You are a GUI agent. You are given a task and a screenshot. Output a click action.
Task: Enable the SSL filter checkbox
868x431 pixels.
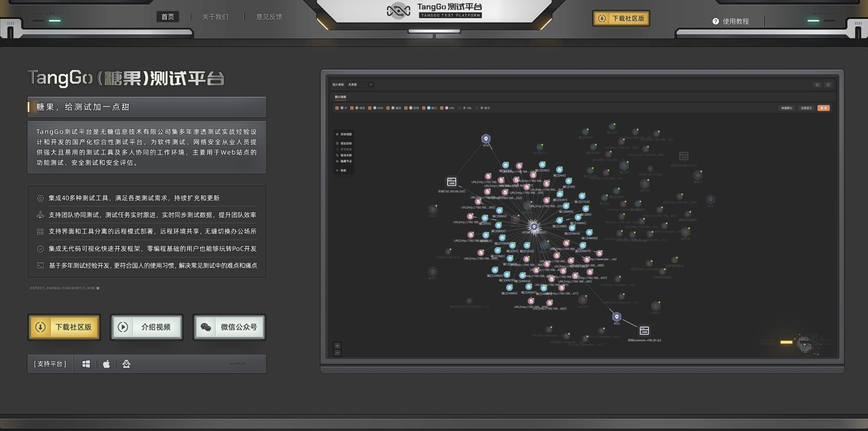[x=460, y=108]
